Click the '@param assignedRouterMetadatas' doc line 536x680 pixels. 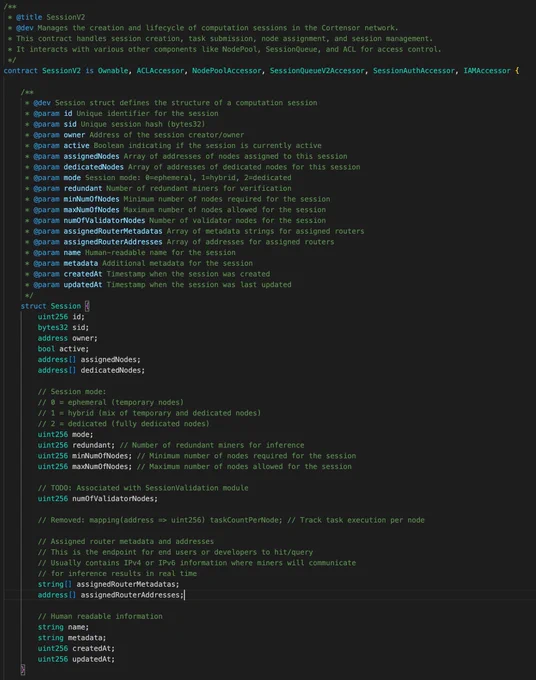coord(195,231)
